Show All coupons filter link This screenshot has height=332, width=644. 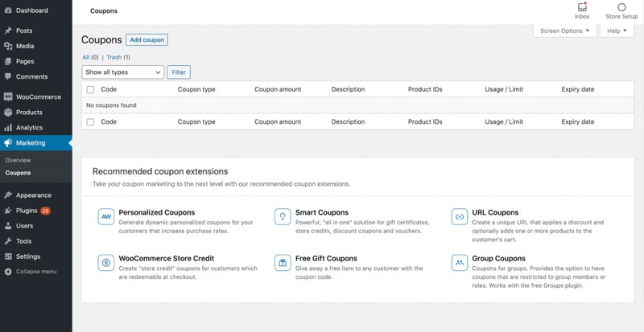pos(86,57)
